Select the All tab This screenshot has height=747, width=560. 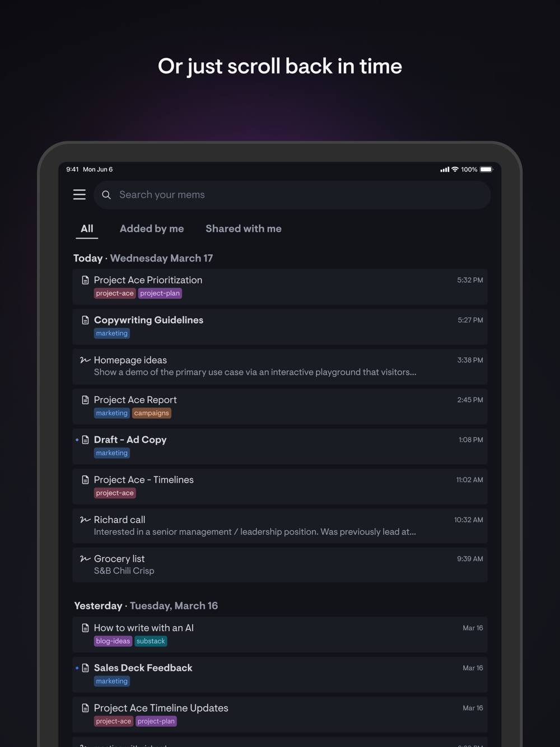[87, 228]
